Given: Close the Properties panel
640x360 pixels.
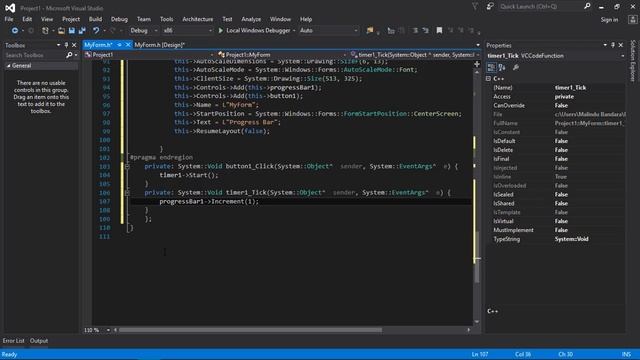Looking at the screenshot, I should 620,45.
